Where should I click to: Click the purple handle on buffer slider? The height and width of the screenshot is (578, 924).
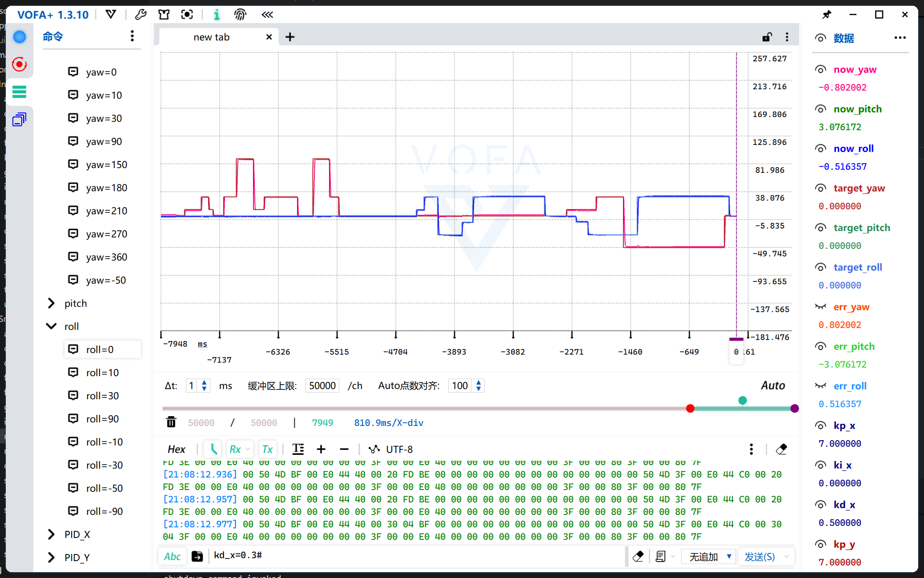pos(795,408)
